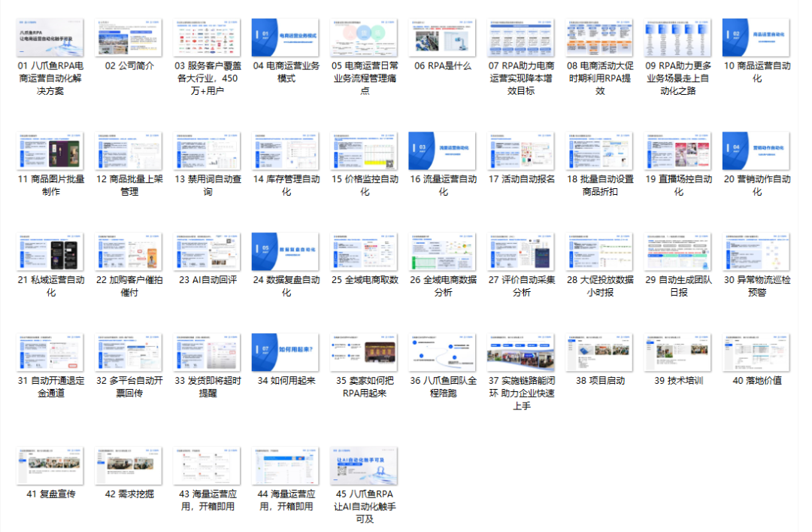This screenshot has width=812, height=532.
Task: Select slide 19 直播场控自动化
Action: pyautogui.click(x=678, y=151)
